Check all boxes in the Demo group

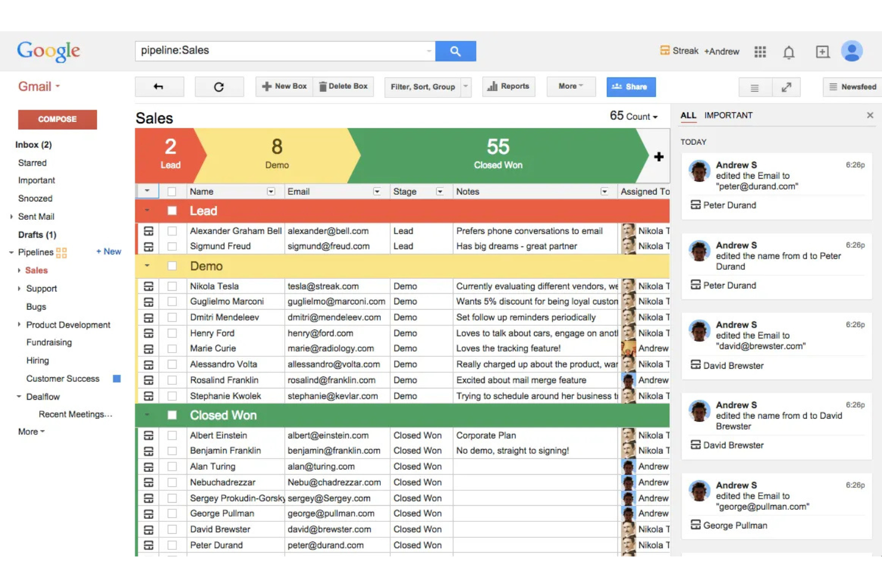pyautogui.click(x=172, y=266)
